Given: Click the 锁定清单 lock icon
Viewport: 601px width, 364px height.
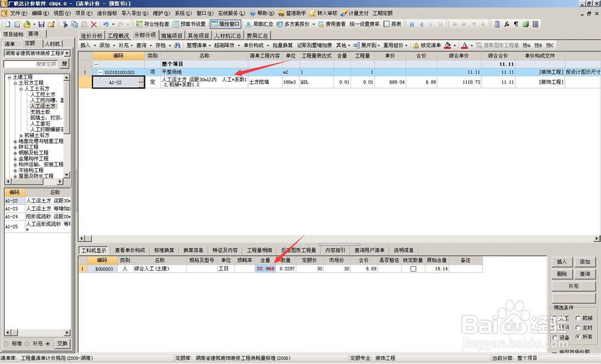Looking at the screenshot, I should click(x=415, y=45).
